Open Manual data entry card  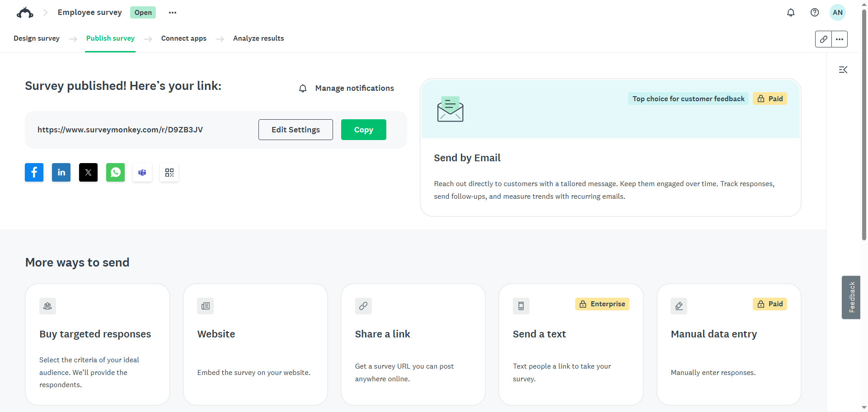tap(729, 344)
